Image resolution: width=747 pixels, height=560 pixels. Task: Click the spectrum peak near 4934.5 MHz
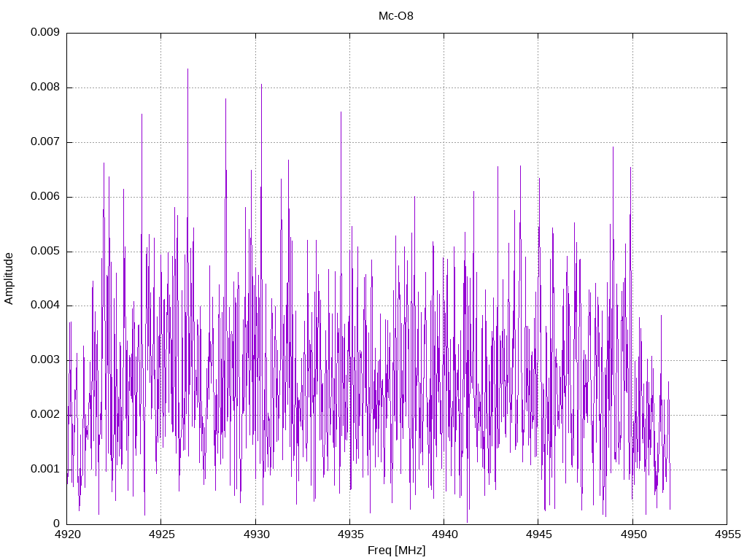click(x=341, y=112)
